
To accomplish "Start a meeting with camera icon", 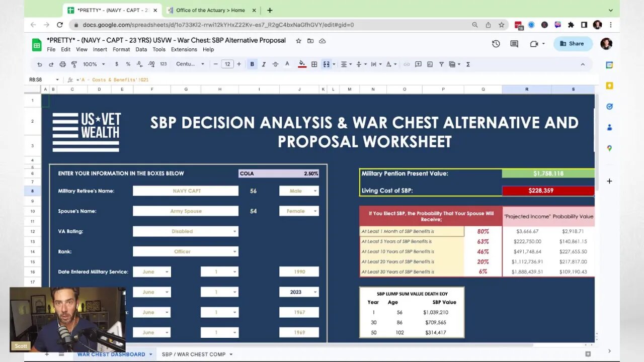I will (534, 44).
